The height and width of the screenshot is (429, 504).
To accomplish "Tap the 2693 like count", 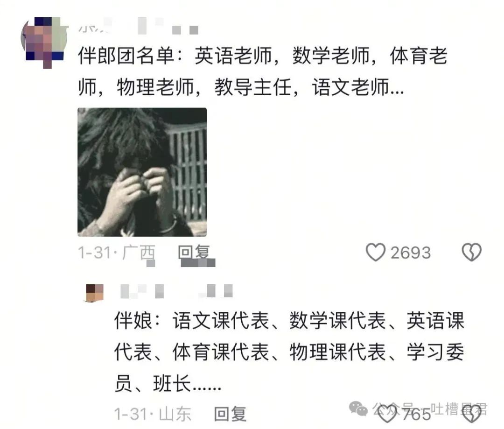I will click(x=411, y=253).
